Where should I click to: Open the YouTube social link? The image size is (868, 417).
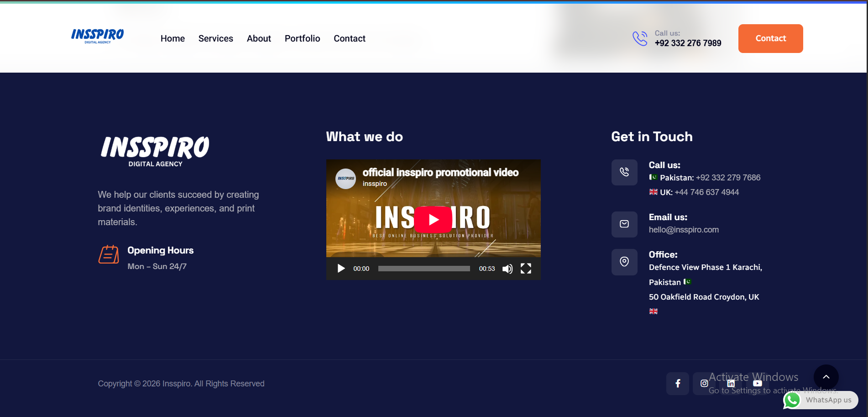point(758,384)
